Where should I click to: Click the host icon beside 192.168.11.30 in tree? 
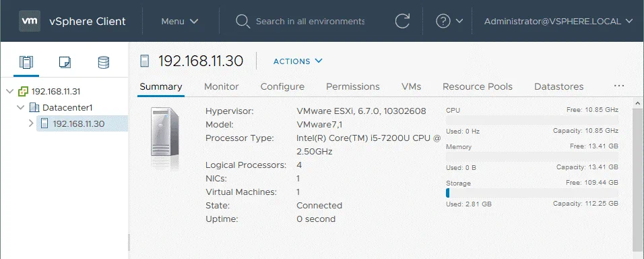click(44, 123)
